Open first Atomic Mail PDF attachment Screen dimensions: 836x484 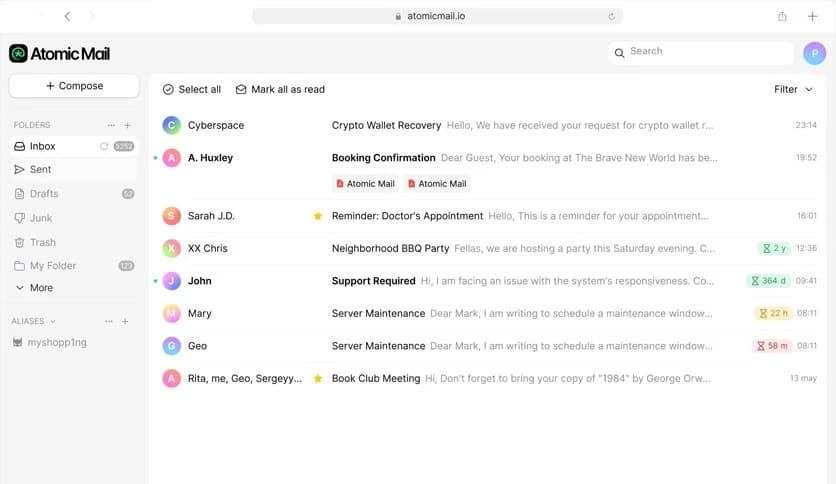coord(365,183)
